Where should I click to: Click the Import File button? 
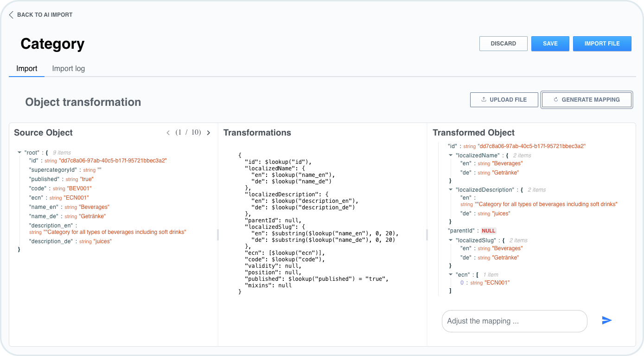[602, 44]
